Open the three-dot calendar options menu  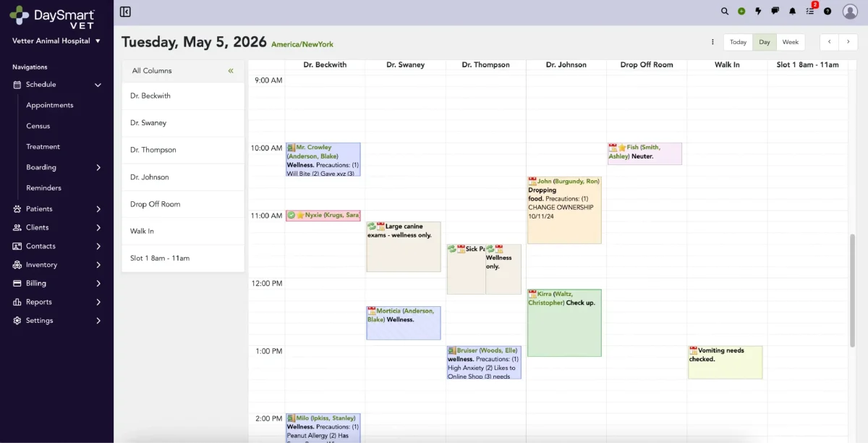tap(712, 42)
